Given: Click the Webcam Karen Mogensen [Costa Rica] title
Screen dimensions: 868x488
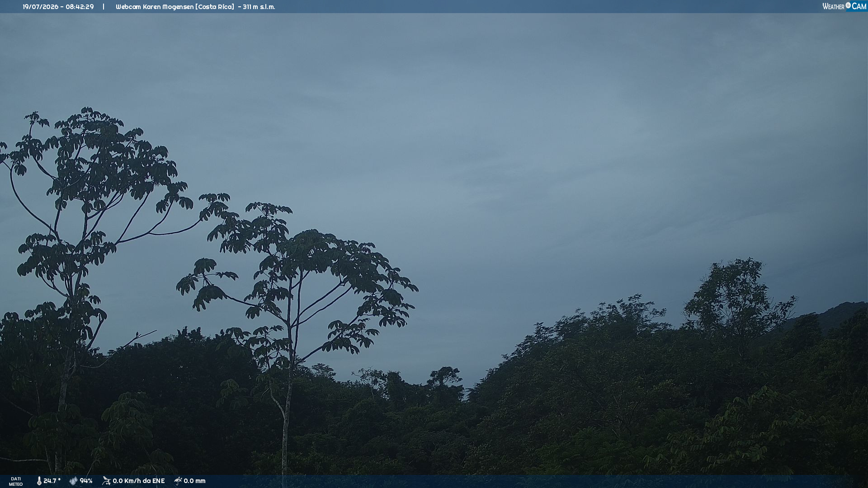Looking at the screenshot, I should click(x=175, y=7).
